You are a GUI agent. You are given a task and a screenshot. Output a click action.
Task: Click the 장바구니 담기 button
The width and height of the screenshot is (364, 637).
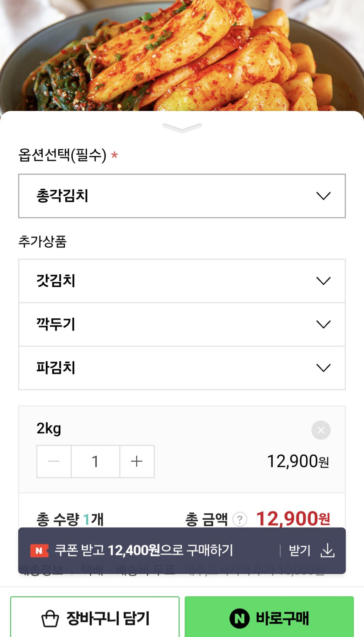[95, 618]
